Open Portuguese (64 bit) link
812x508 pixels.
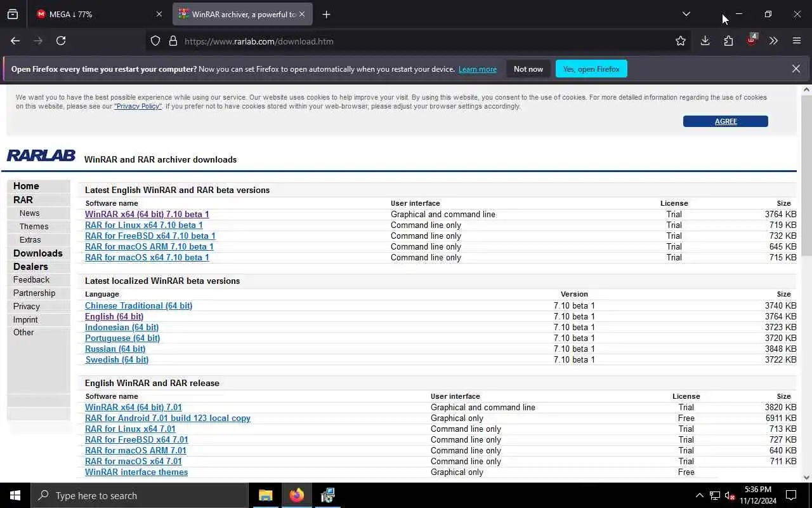point(122,338)
